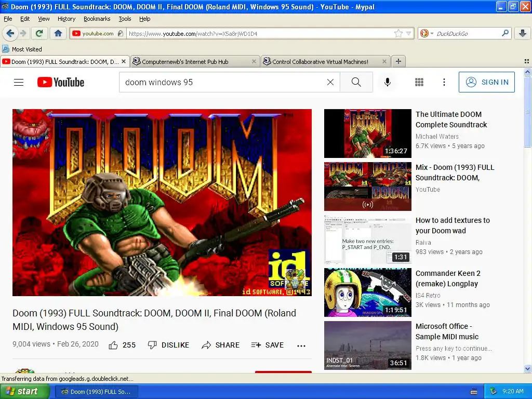Viewport: 532px width, 399px height.
Task: Click Michael Waters channel name
Action: 437,137
